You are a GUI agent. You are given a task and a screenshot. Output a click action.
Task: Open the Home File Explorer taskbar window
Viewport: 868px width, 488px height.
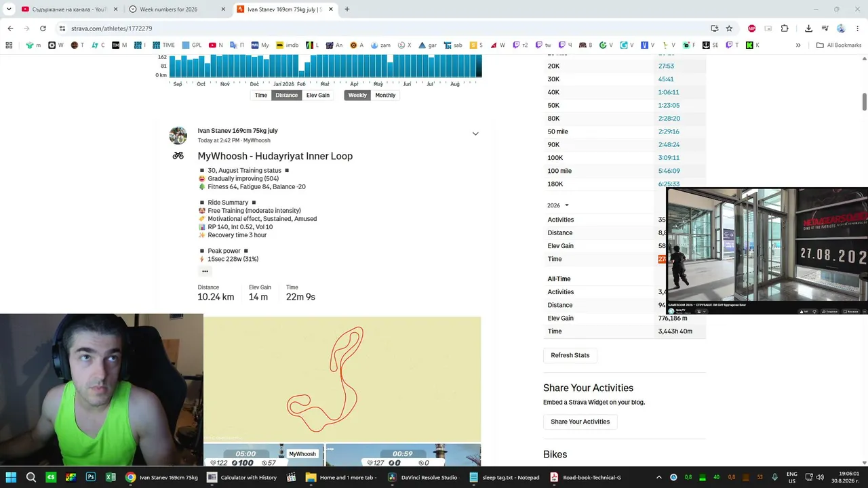click(342, 477)
